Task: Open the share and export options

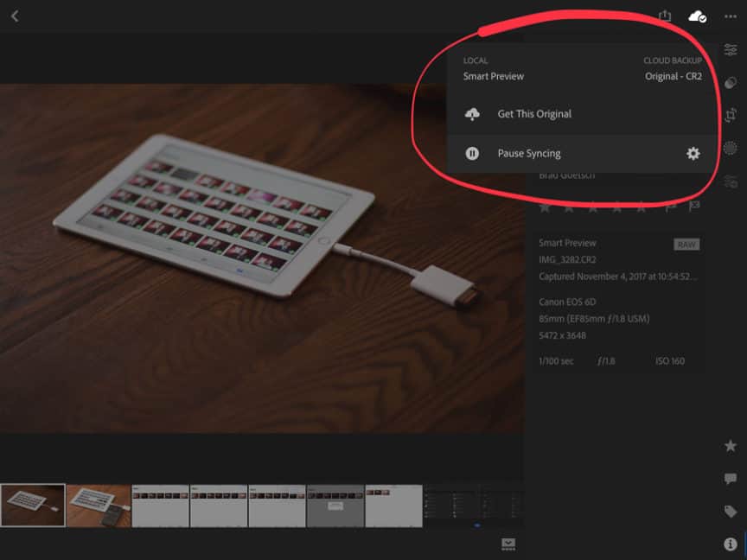Action: (666, 16)
